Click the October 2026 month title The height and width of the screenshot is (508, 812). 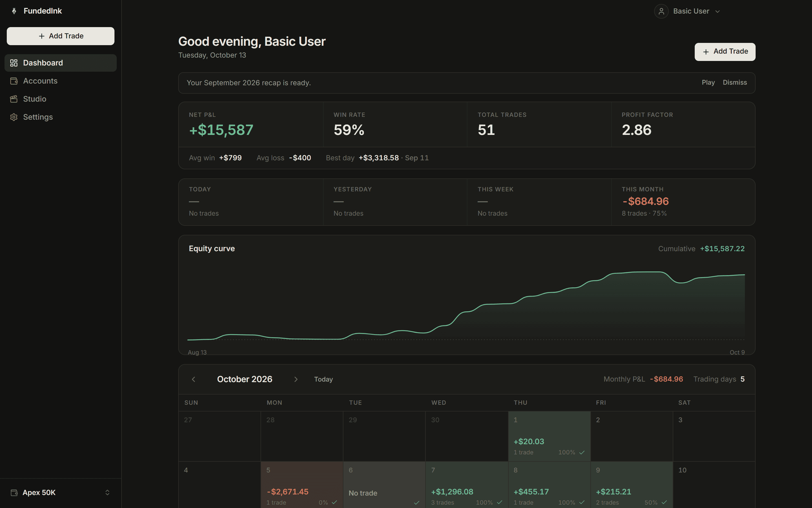[x=245, y=379]
